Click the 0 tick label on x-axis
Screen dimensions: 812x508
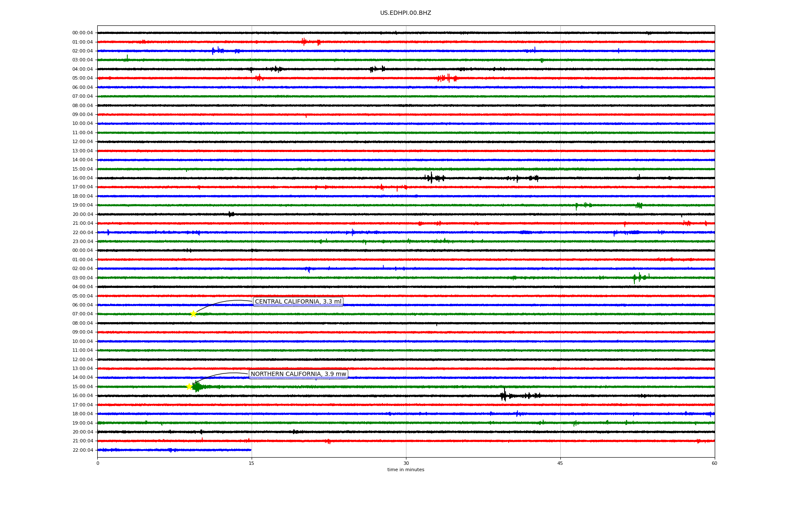coord(98,463)
